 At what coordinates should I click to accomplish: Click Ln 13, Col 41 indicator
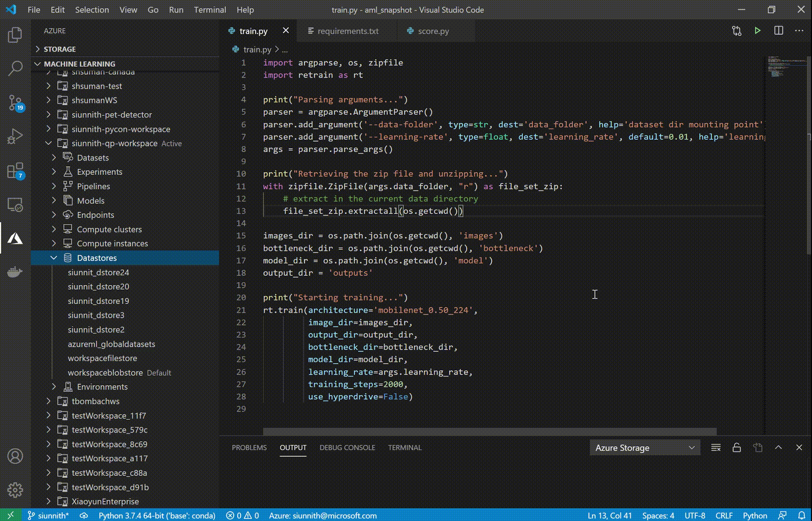[609, 515]
